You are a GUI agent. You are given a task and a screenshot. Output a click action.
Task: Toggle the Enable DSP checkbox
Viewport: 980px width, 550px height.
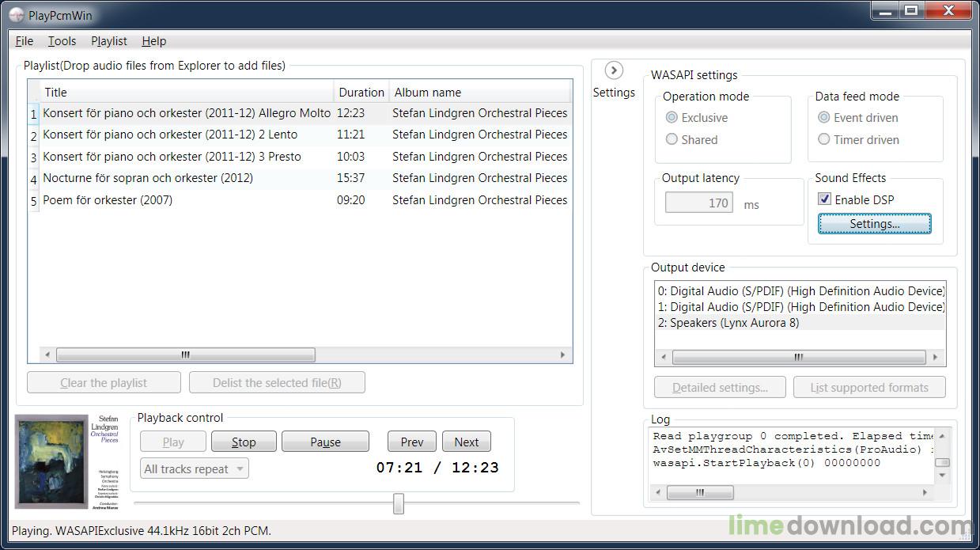point(824,199)
